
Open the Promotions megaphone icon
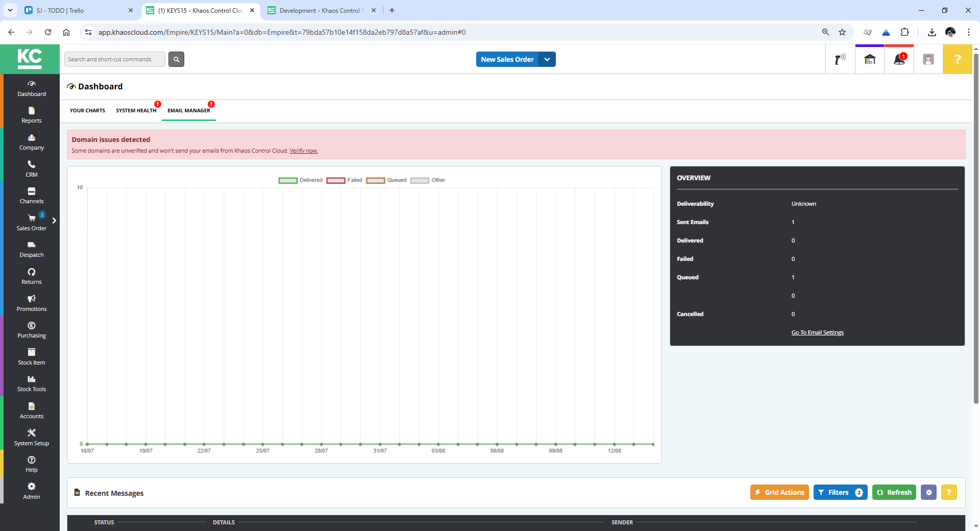click(x=31, y=299)
